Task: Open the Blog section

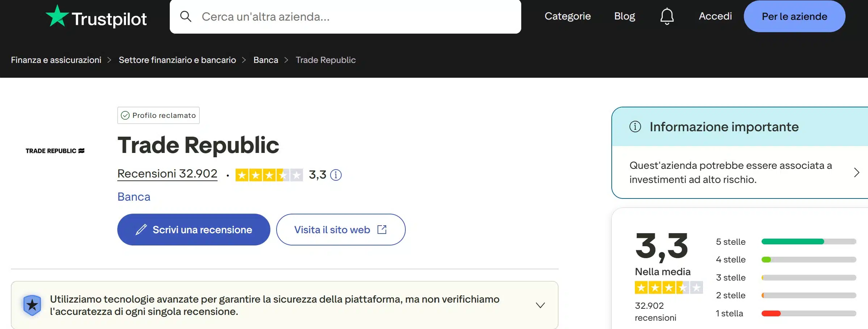Action: coord(624,16)
